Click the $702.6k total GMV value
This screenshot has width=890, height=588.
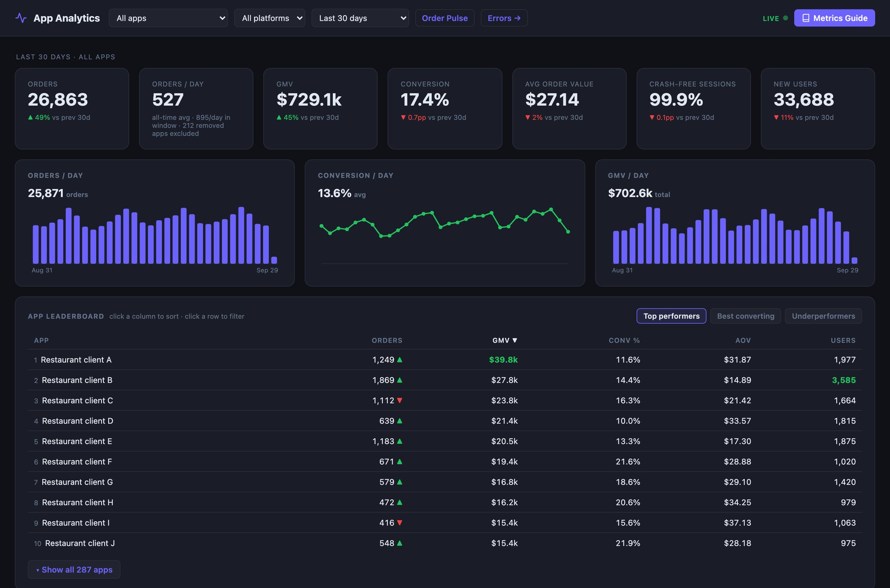click(x=639, y=193)
